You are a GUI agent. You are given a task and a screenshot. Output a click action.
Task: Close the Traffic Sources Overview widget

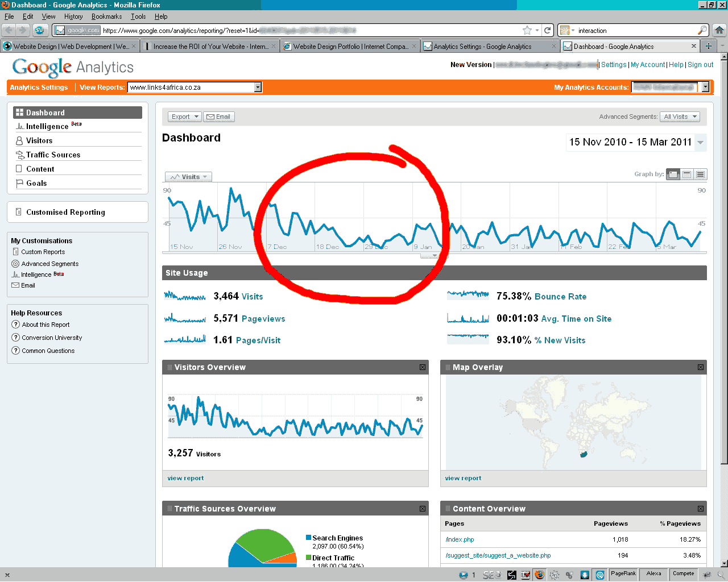click(423, 509)
